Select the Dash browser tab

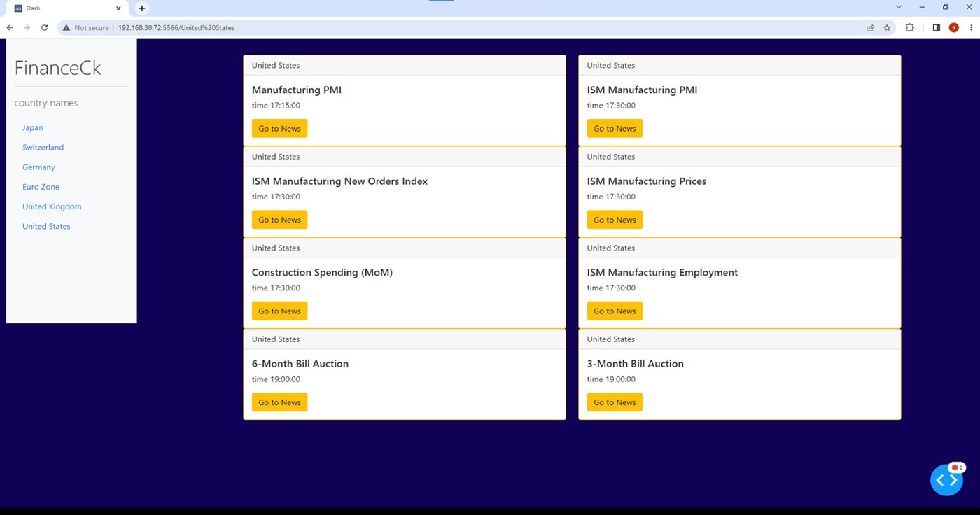67,8
